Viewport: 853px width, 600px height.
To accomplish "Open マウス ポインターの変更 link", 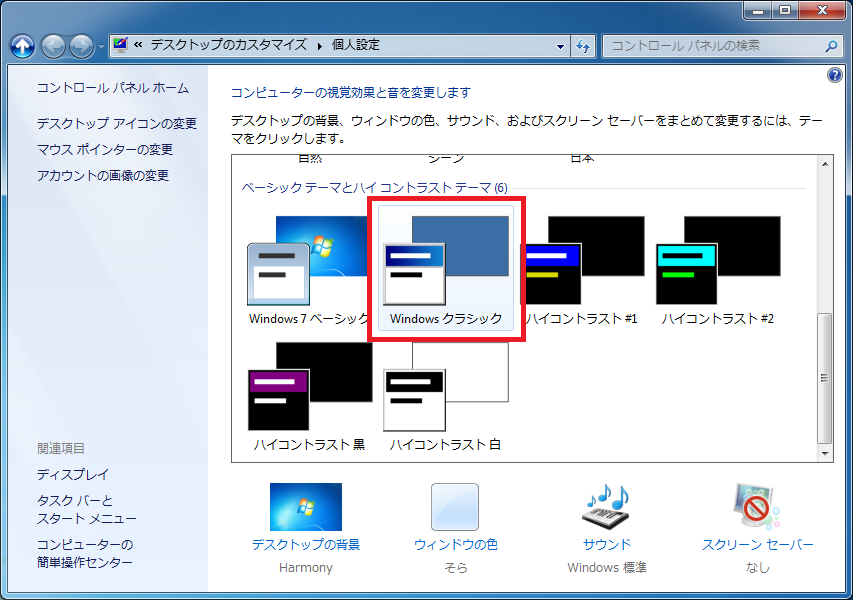I will pos(104,150).
